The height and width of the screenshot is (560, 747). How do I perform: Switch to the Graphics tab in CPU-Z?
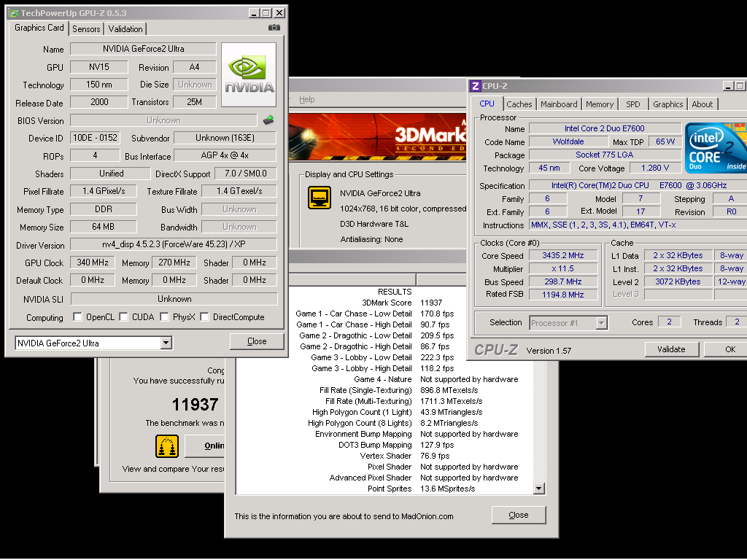(668, 104)
